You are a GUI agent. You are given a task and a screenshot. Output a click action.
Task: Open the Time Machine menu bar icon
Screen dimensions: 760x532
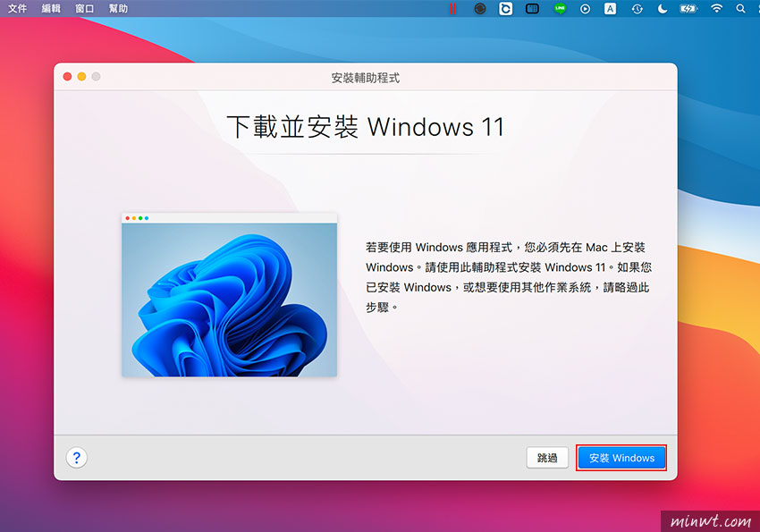(637, 9)
